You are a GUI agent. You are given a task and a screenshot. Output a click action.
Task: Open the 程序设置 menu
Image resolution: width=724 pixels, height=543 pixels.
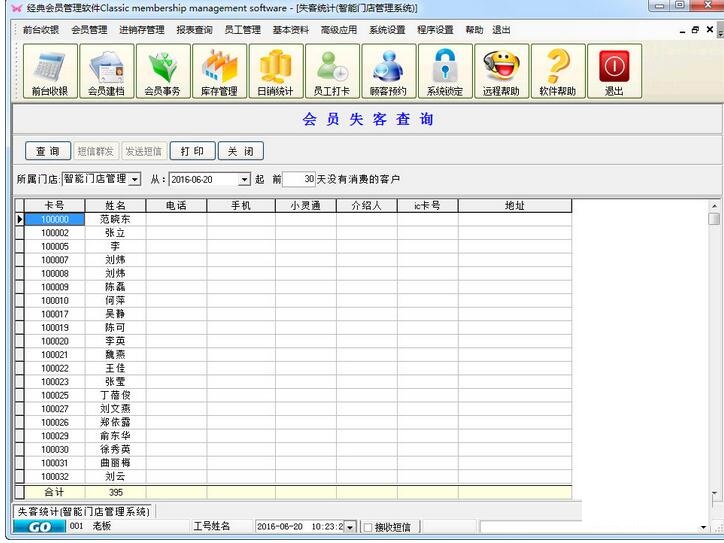point(435,30)
